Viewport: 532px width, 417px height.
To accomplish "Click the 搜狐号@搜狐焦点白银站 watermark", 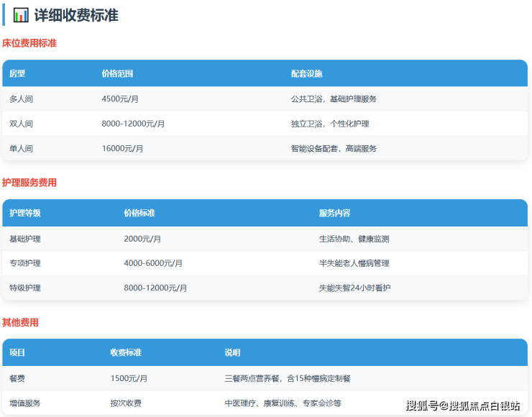I will [462, 406].
